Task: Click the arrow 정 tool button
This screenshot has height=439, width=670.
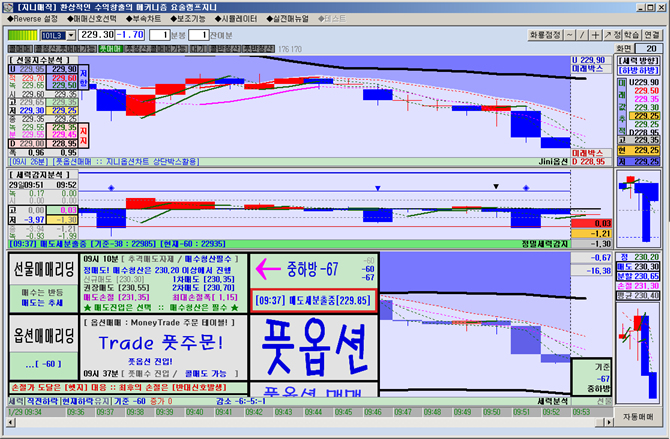Action: click(x=612, y=35)
